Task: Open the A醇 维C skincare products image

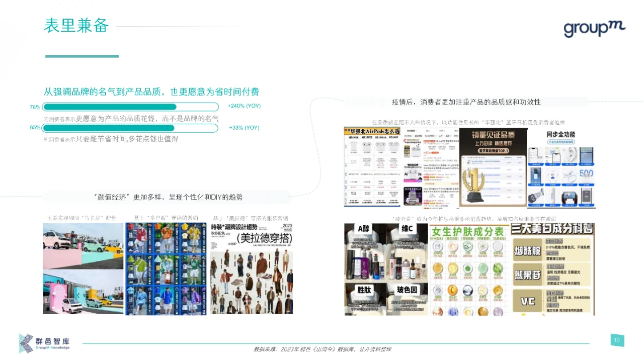Action: coord(386,269)
